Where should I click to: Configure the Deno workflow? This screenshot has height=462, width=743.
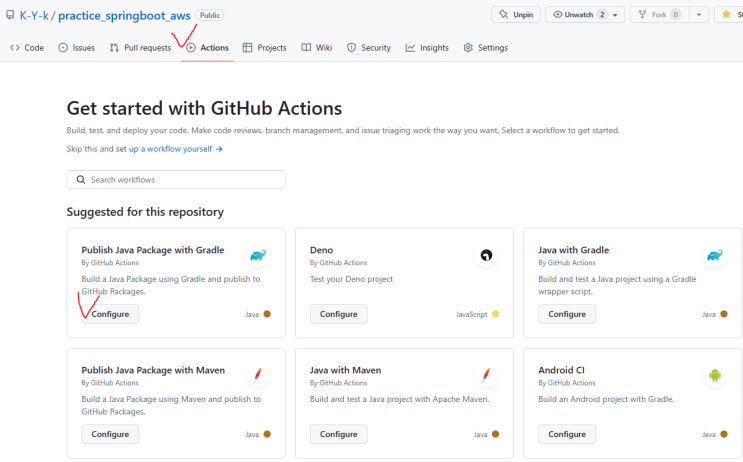point(338,314)
